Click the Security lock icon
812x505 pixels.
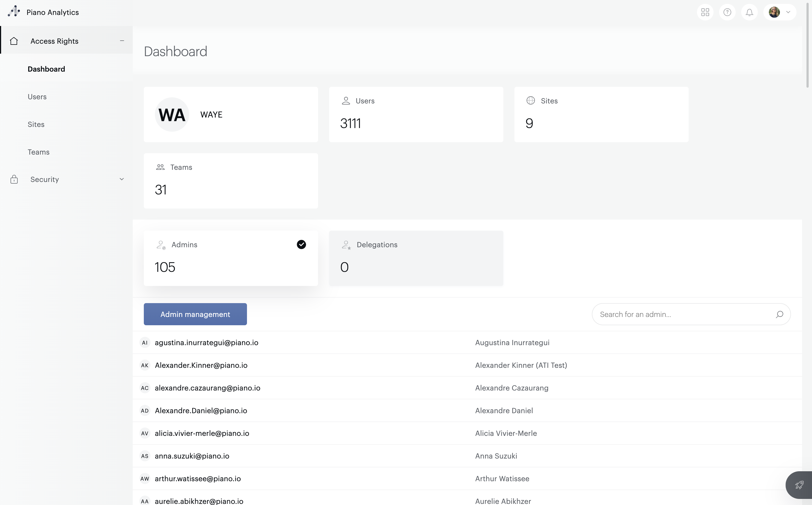[x=14, y=179]
